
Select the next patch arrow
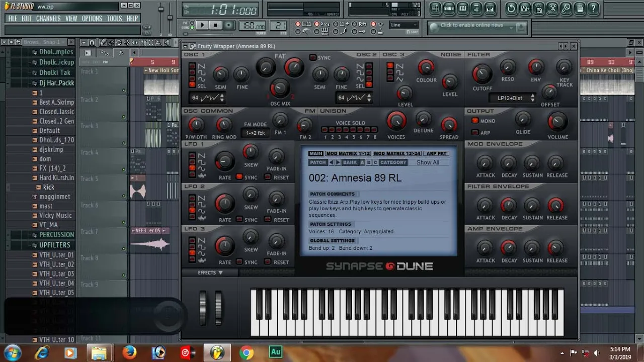(338, 162)
